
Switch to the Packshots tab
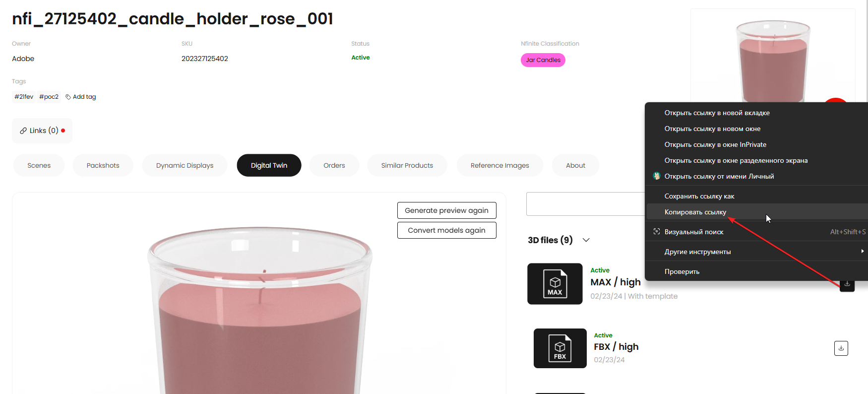tap(103, 165)
